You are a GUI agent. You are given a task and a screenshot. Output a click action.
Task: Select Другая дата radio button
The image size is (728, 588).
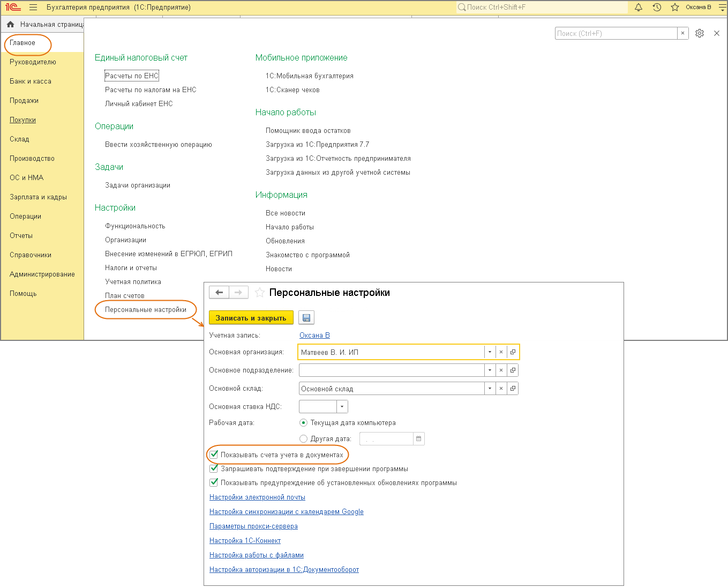point(304,439)
